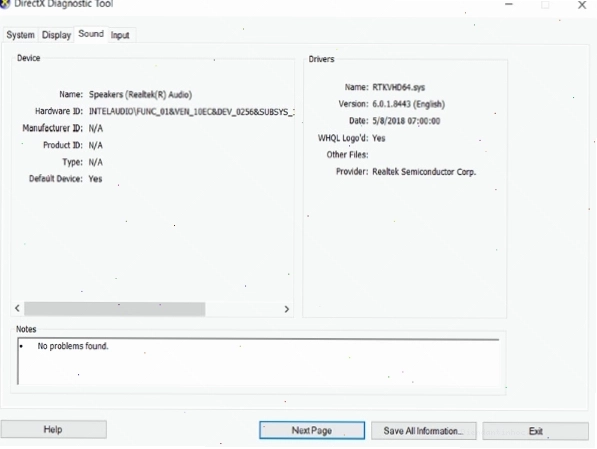Screen dimensions: 597x449
Task: Exit the DirectX Diagnostic Tool
Action: (x=535, y=431)
